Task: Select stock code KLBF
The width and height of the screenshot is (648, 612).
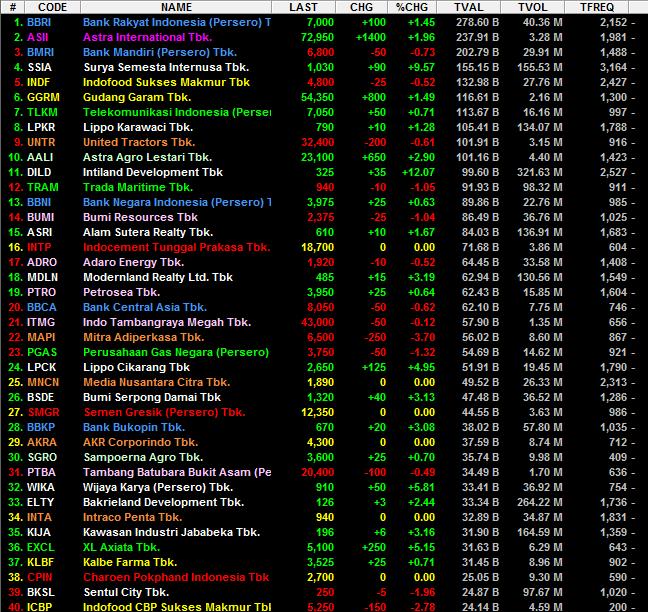Action: point(40,562)
